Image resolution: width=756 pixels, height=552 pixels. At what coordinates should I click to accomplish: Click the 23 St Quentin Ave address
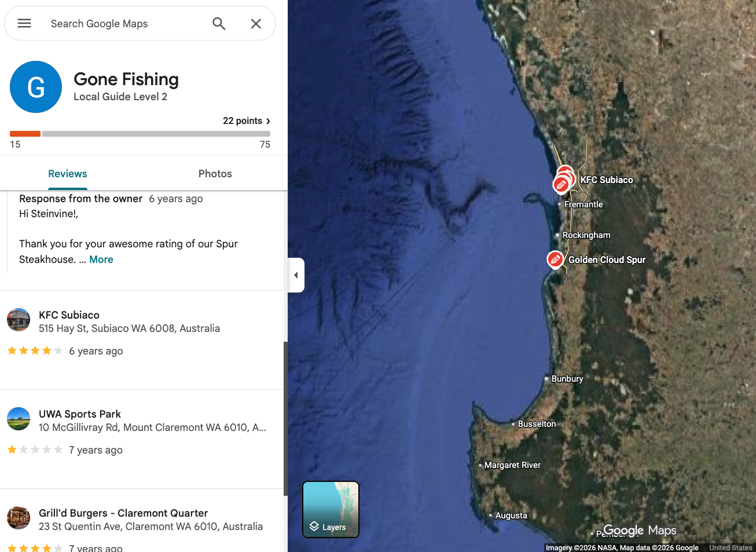point(151,527)
